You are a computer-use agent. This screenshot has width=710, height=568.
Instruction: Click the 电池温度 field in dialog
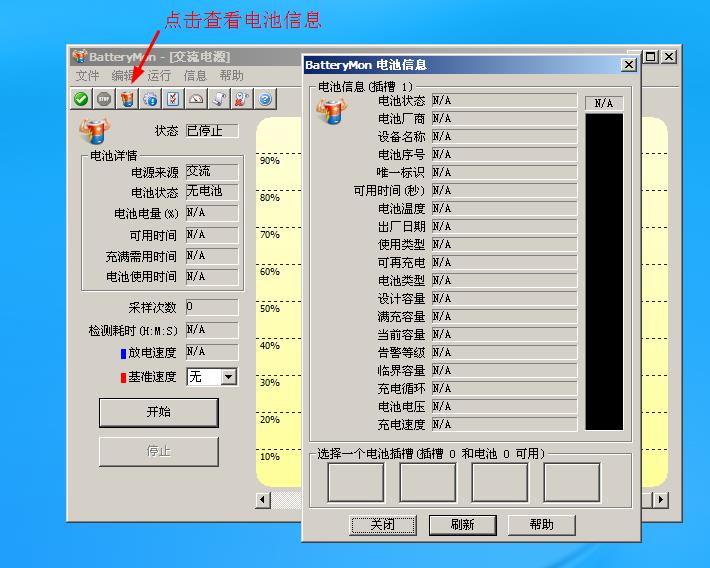(504, 208)
